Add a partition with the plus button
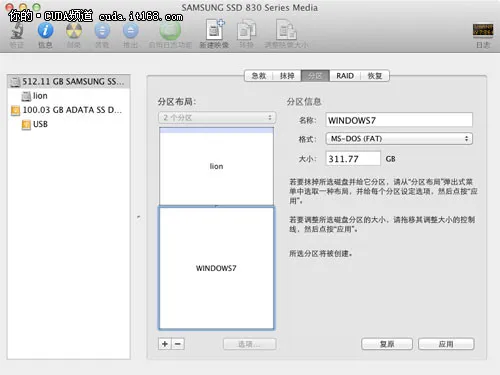 click(165, 344)
